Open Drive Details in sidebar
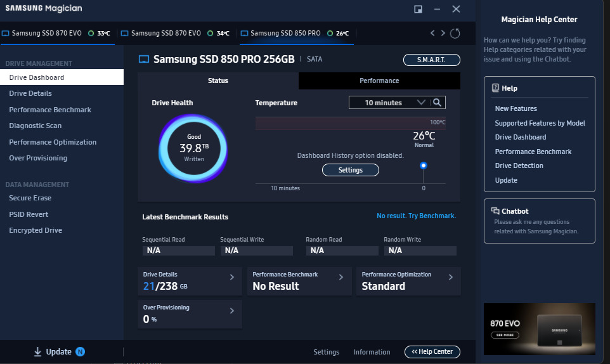 tap(30, 93)
